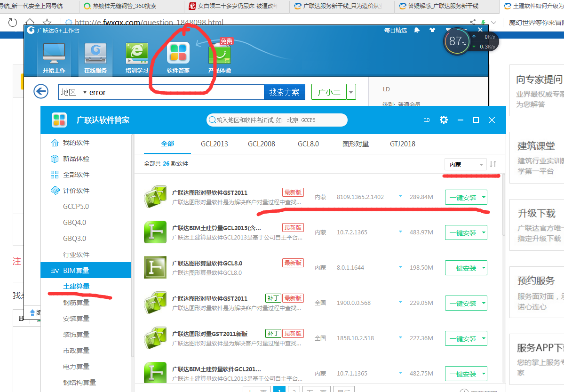The height and width of the screenshot is (392, 564).
Task: Select 电力算量 in sidebar
Action: coord(76,367)
